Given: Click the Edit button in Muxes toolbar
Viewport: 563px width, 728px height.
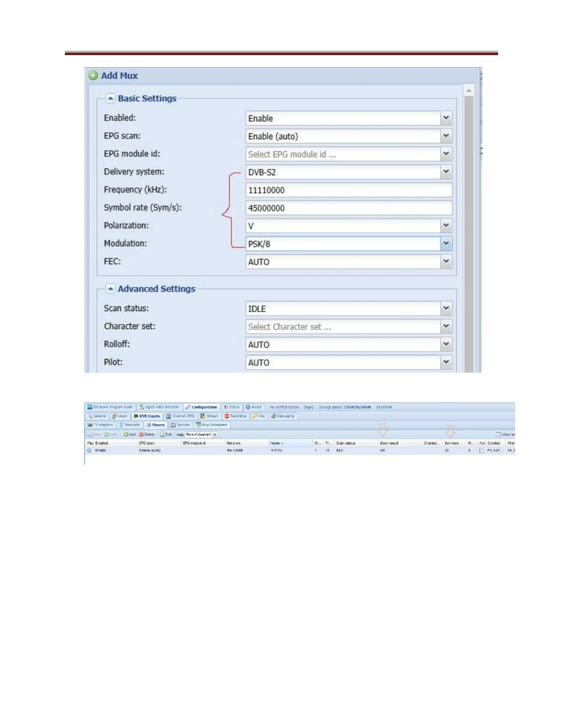Looking at the screenshot, I should coord(166,434).
